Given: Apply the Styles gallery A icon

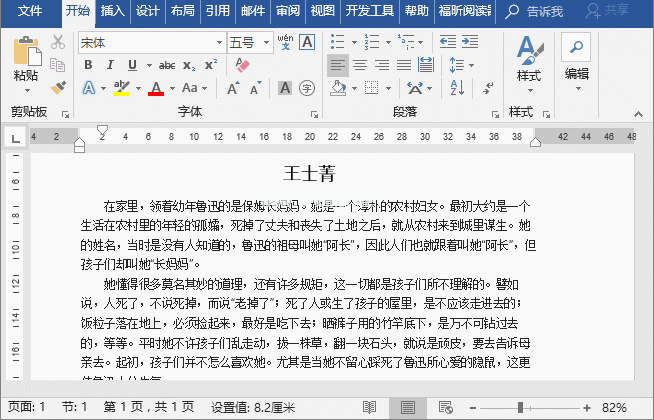Looking at the screenshot, I should 529,50.
